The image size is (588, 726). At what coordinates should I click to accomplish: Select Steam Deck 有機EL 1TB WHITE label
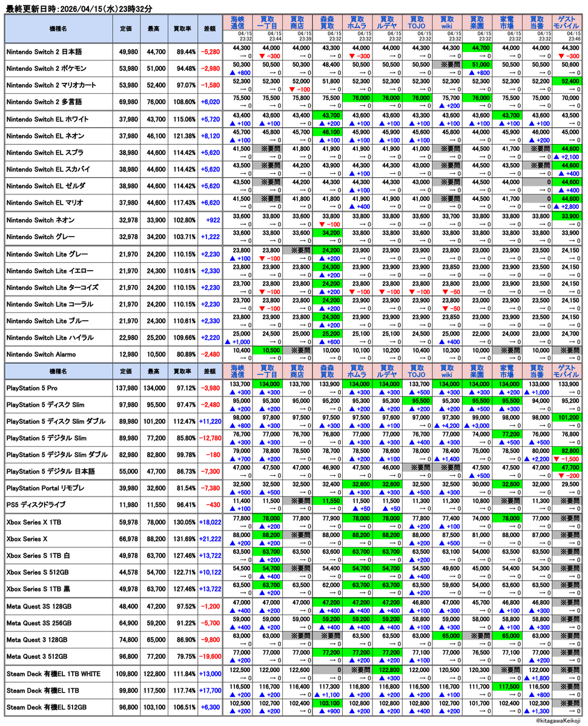(x=53, y=674)
